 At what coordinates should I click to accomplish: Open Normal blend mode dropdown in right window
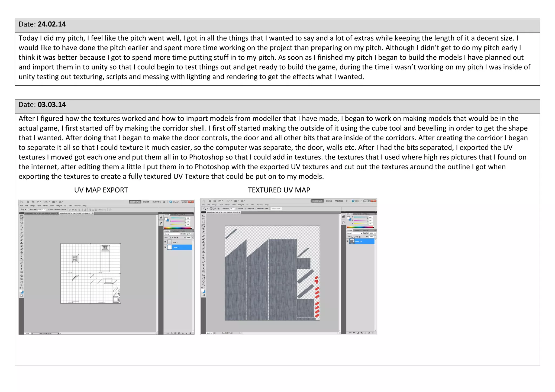tap(354, 233)
